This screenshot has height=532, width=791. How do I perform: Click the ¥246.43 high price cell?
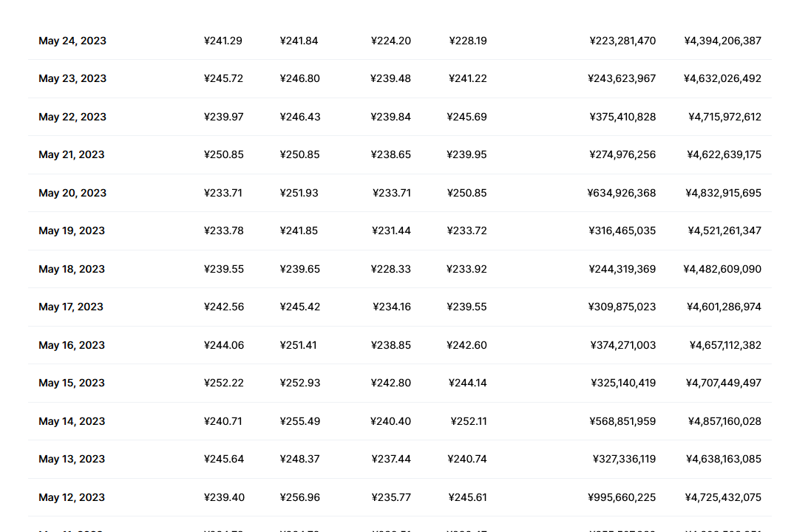coord(299,117)
